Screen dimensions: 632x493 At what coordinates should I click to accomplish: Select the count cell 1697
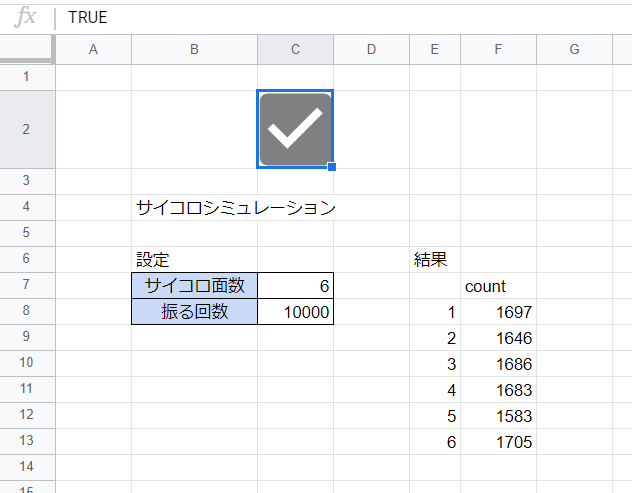(498, 311)
